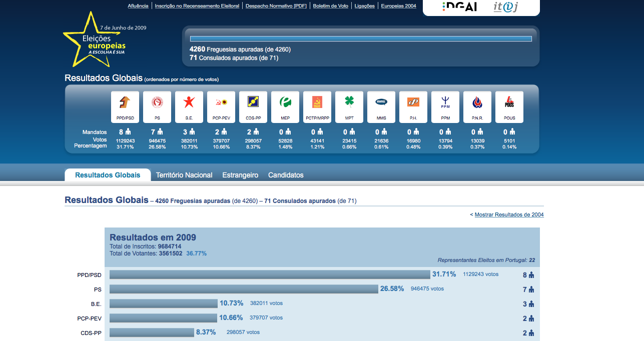The image size is (644, 341).
Task: Select the B.E. red star logo
Action: pos(189,102)
